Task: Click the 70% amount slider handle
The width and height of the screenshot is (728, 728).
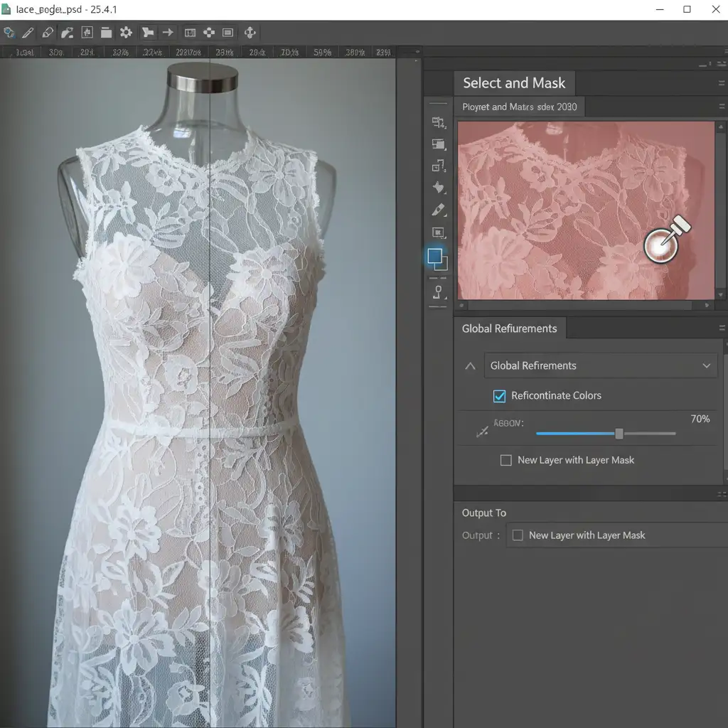Action: 619,434
